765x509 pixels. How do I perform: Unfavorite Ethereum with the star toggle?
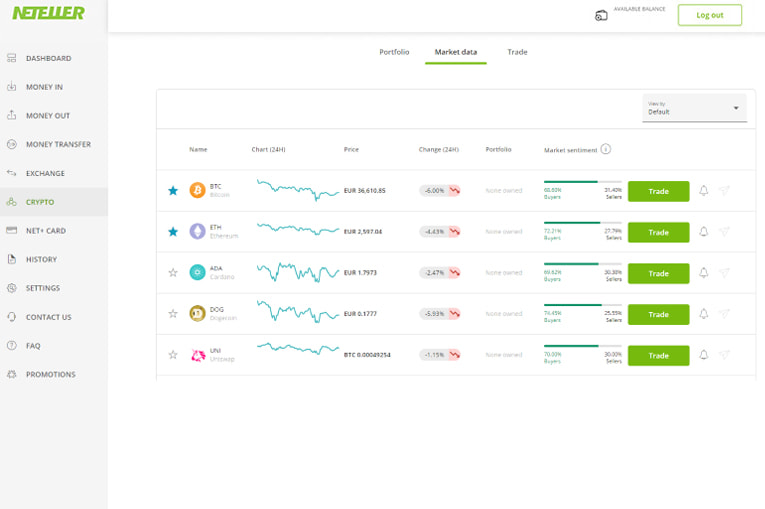tap(173, 232)
